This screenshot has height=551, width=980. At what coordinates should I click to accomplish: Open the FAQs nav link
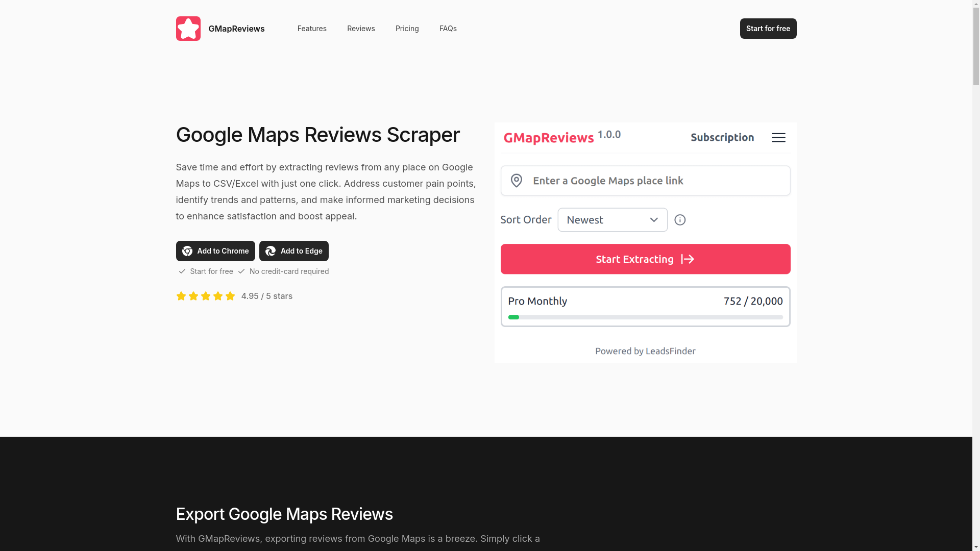coord(448,29)
